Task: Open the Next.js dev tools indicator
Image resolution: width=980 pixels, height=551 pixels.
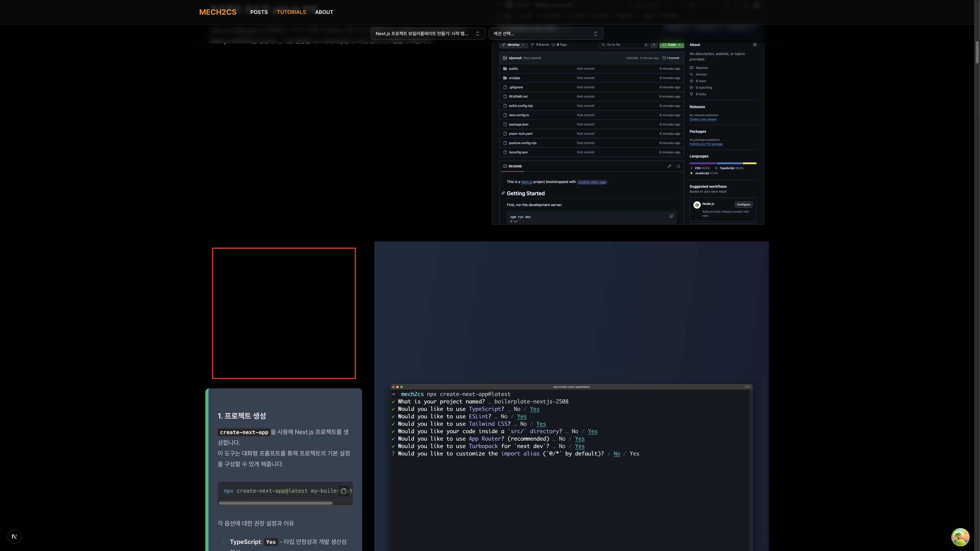Action: click(15, 536)
